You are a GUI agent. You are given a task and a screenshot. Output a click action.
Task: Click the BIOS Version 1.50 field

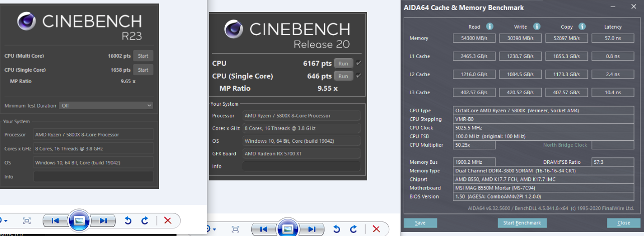point(543,196)
